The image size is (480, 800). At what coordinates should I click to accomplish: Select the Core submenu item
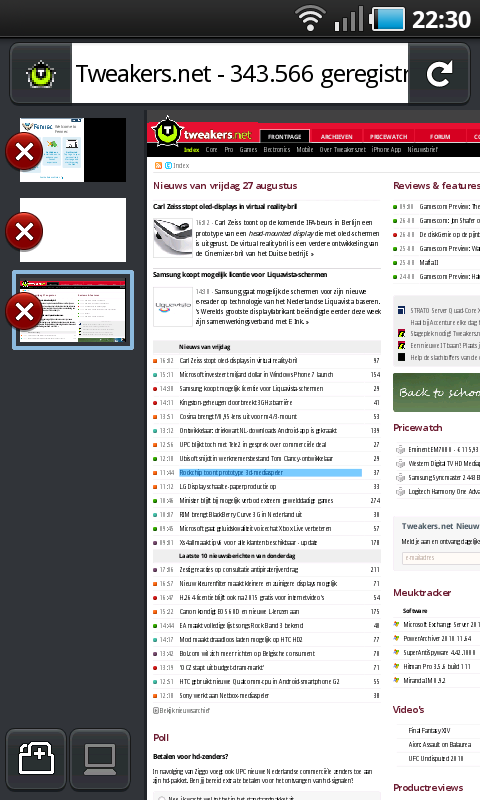pos(211,149)
